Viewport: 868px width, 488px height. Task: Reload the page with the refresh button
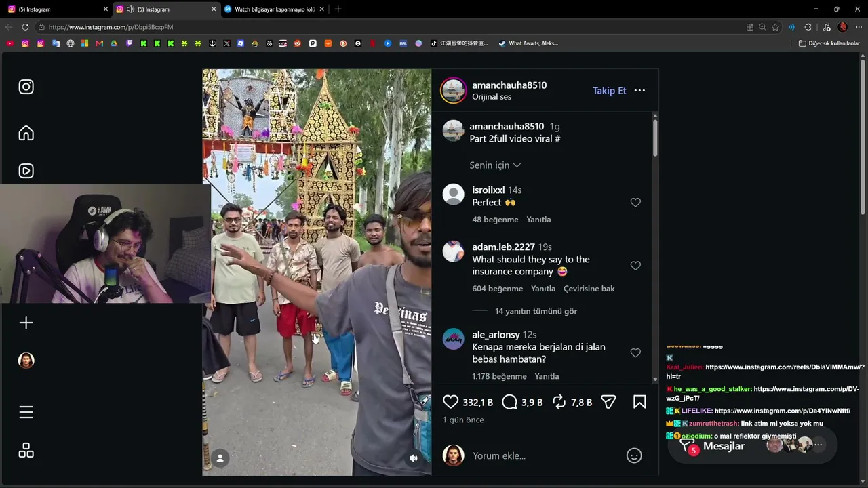coord(25,27)
